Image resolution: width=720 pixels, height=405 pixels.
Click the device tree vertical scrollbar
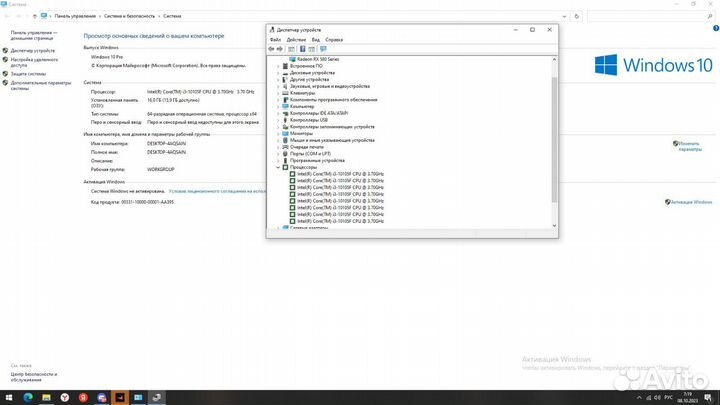(554, 138)
